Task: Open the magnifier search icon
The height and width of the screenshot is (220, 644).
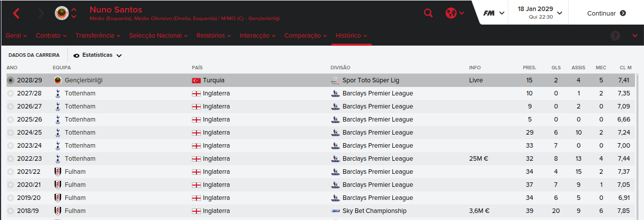Action: click(428, 14)
